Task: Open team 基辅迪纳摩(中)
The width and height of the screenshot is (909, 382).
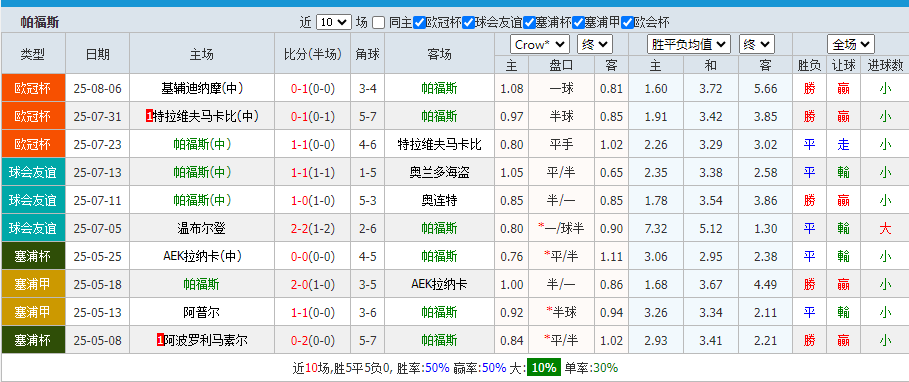Action: click(202, 89)
